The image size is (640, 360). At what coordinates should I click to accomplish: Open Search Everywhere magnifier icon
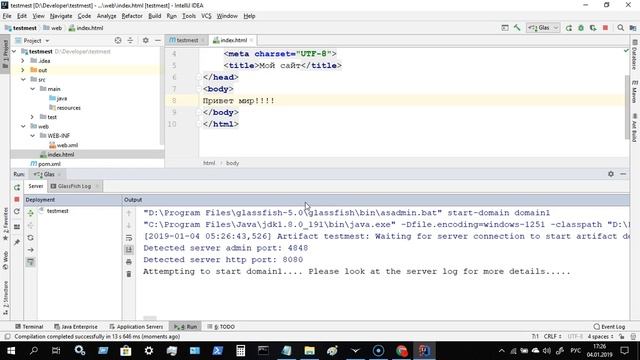(x=620, y=28)
